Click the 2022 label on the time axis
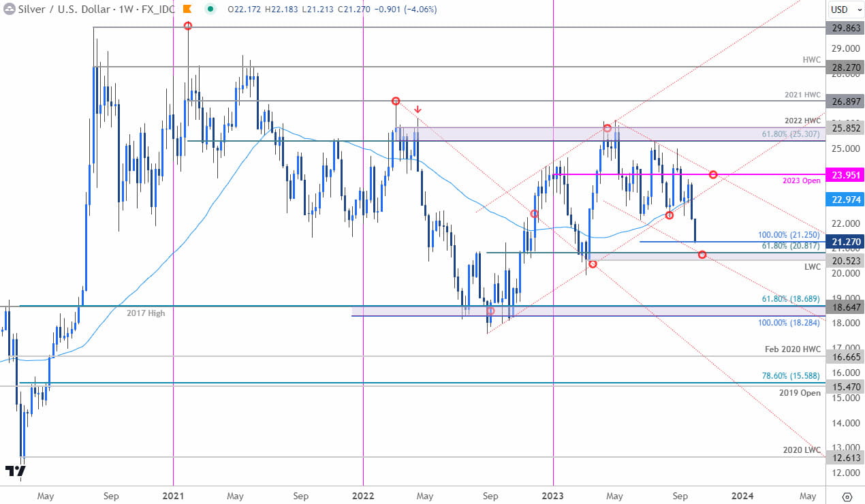This screenshot has height=504, width=865. coord(363,496)
